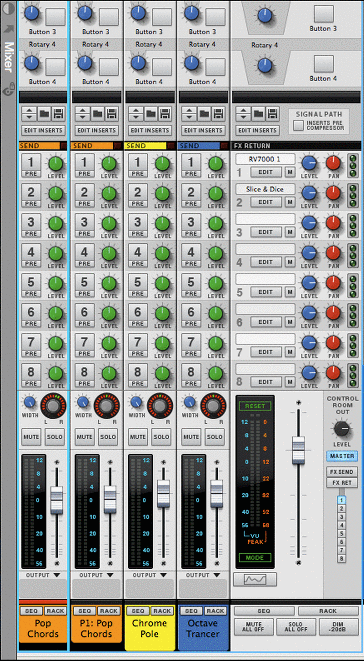Toggle Inserts Pre Compressor checkbox
This screenshot has height=661, width=364.
pos(299,125)
